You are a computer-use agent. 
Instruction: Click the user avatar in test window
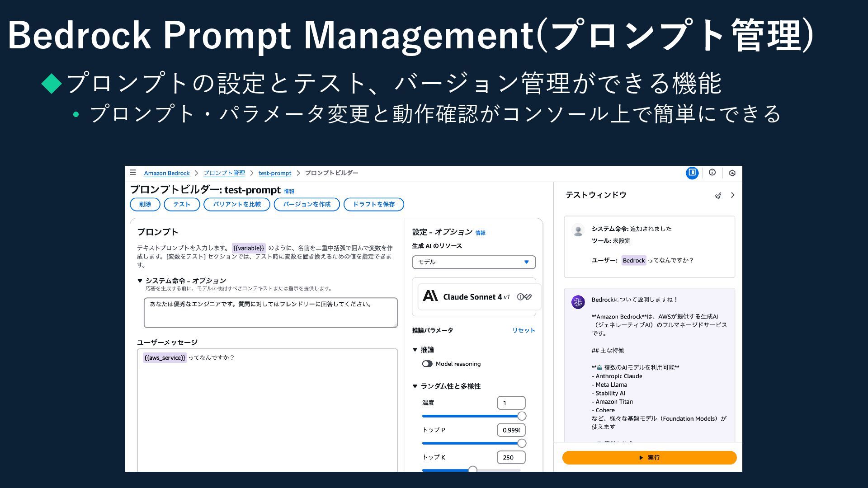pos(578,230)
